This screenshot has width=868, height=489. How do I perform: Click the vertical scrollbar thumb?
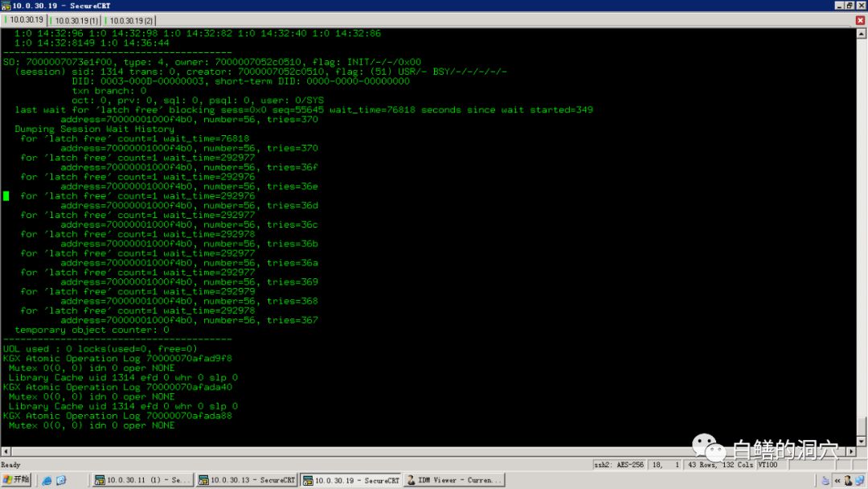[862, 426]
